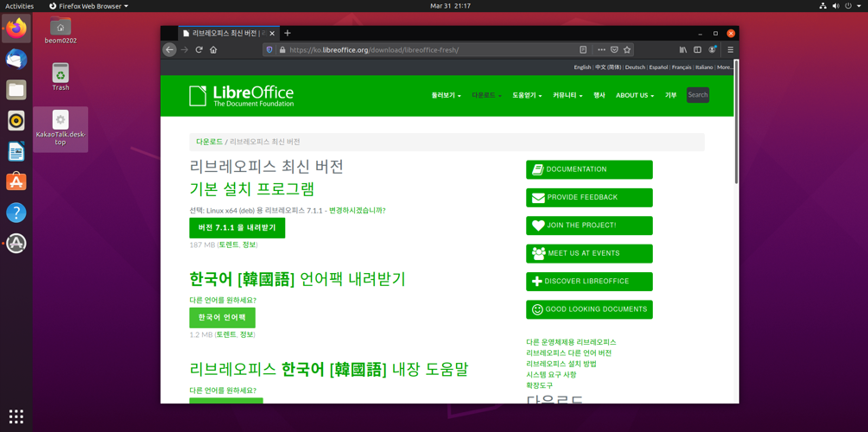Image resolution: width=868 pixels, height=432 pixels.
Task: Select the 리브레오피스 최신 버전 tab
Action: [x=229, y=33]
